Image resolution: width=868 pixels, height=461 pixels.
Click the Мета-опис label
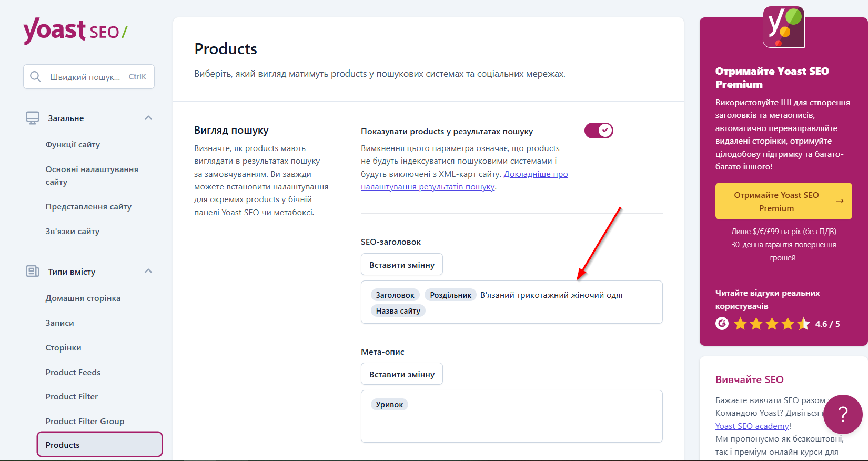[x=382, y=352]
